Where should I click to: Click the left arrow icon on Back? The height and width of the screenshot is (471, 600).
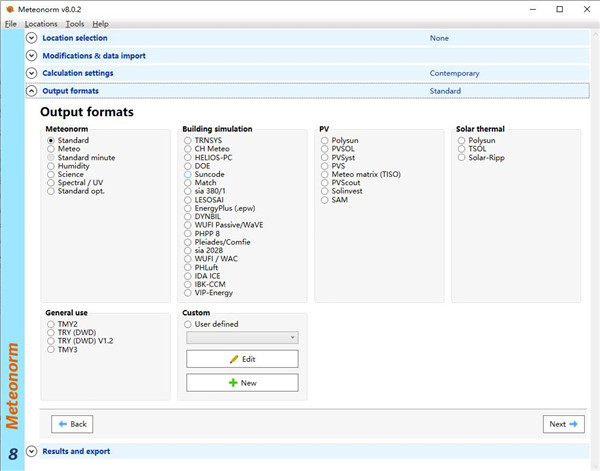click(60, 424)
